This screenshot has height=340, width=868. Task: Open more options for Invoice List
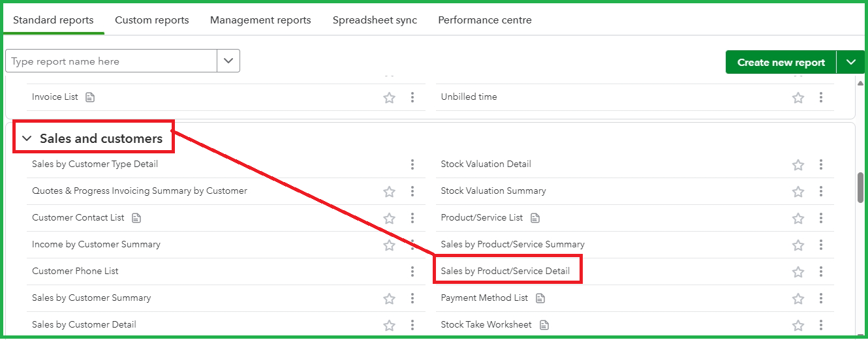pyautogui.click(x=412, y=97)
